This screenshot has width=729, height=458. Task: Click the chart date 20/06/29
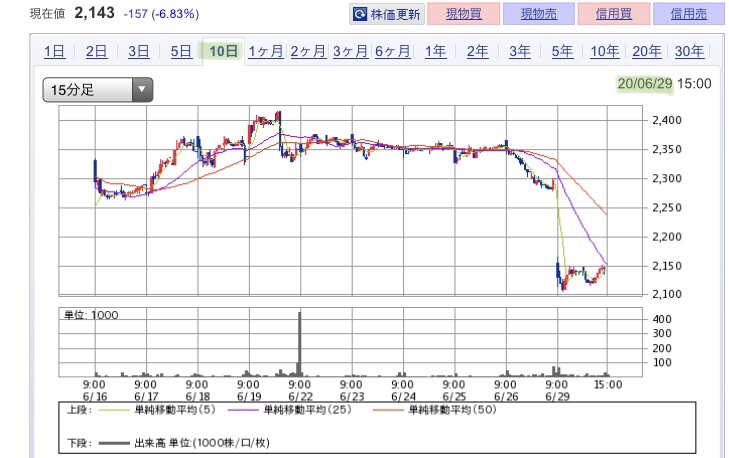(645, 84)
